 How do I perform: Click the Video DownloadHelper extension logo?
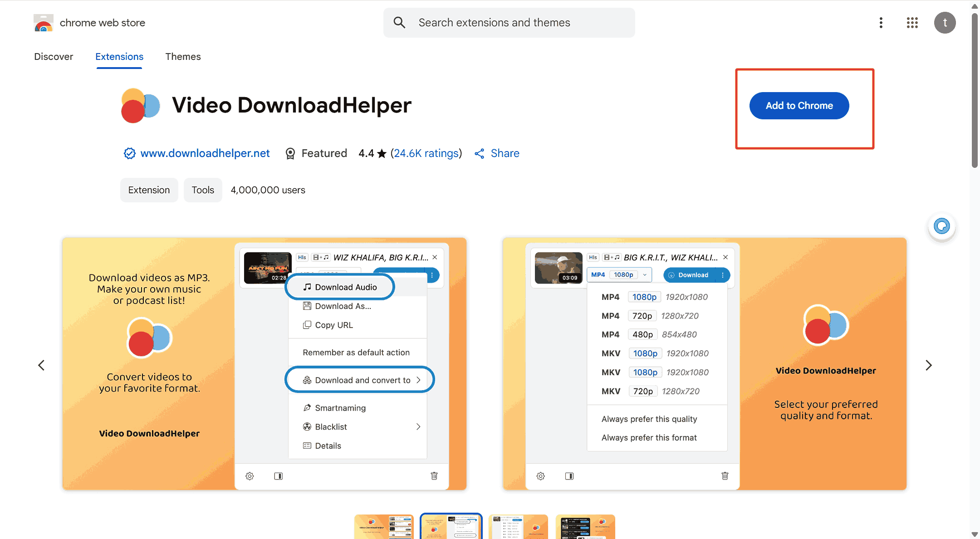(140, 106)
